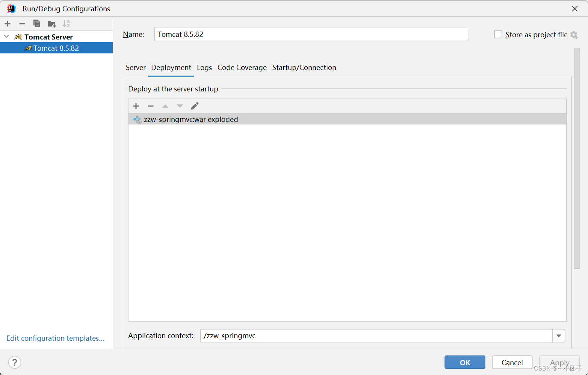
Task: Cancel the dialog
Action: coord(512,362)
